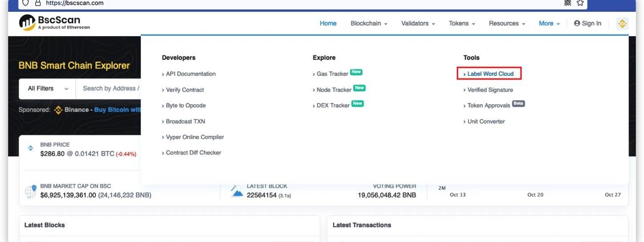Click the latest block icon

(x=237, y=191)
